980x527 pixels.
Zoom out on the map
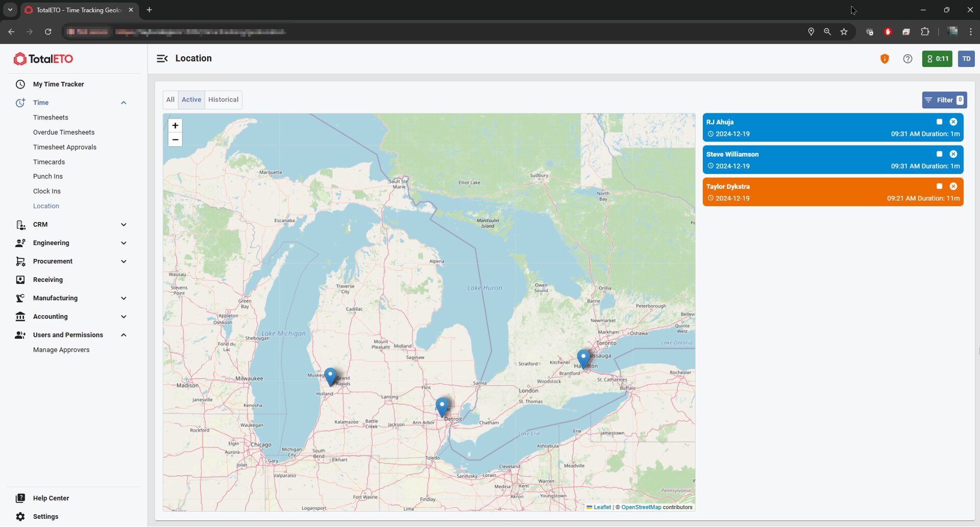tap(175, 140)
